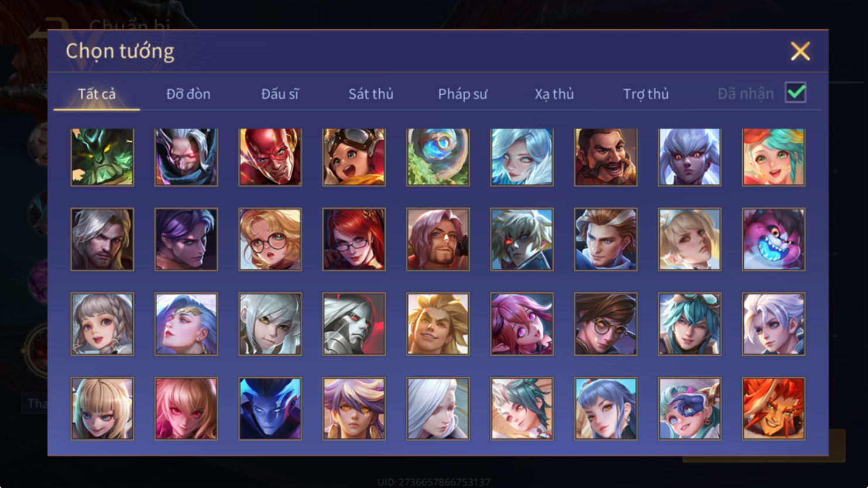Select the fiery orange-maned beast hero
Image resolution: width=868 pixels, height=488 pixels.
pyautogui.click(x=773, y=408)
